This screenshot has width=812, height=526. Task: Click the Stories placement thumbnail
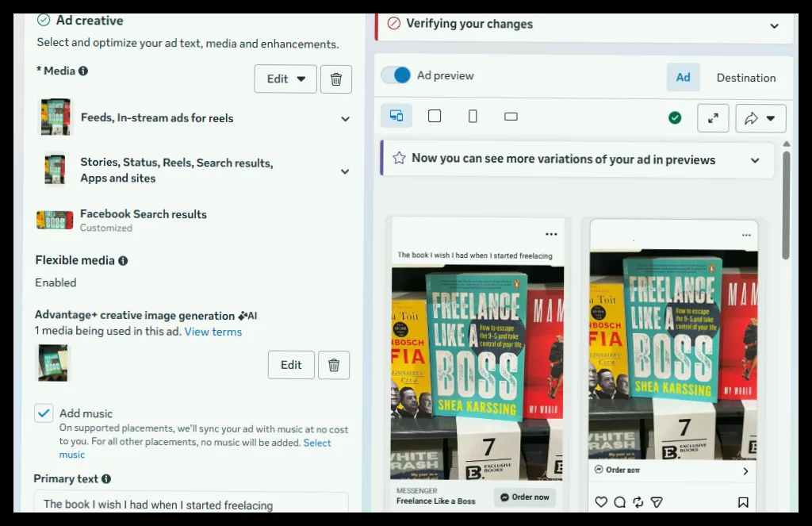click(x=55, y=169)
